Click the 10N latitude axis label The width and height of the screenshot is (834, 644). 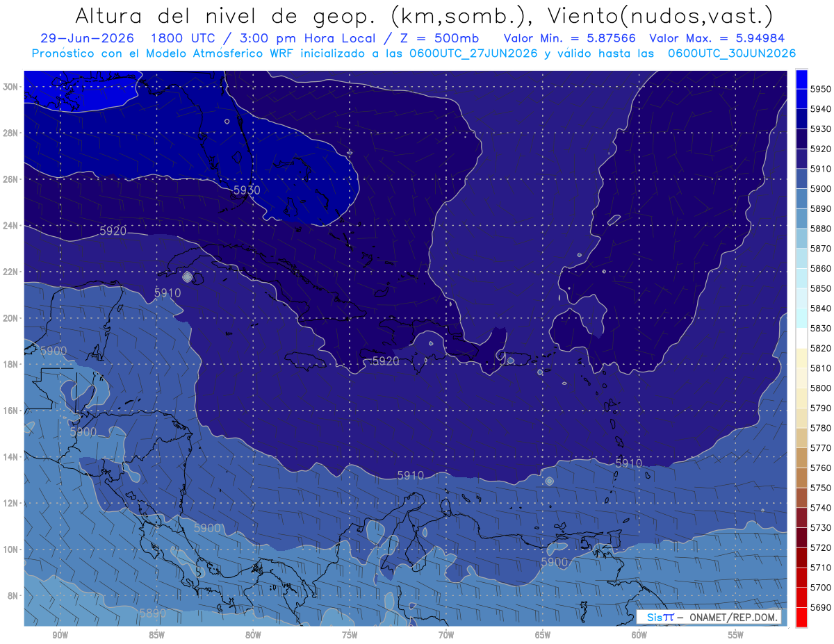10,550
